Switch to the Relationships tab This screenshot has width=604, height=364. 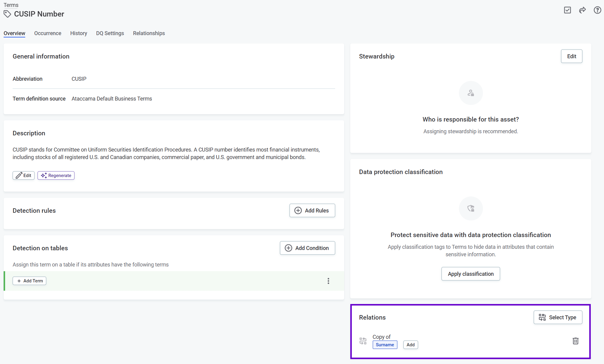(149, 33)
